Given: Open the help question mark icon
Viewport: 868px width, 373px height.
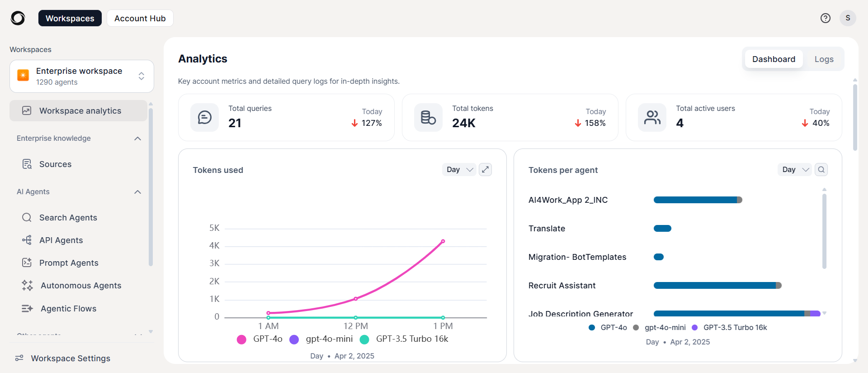Looking at the screenshot, I should pos(826,18).
